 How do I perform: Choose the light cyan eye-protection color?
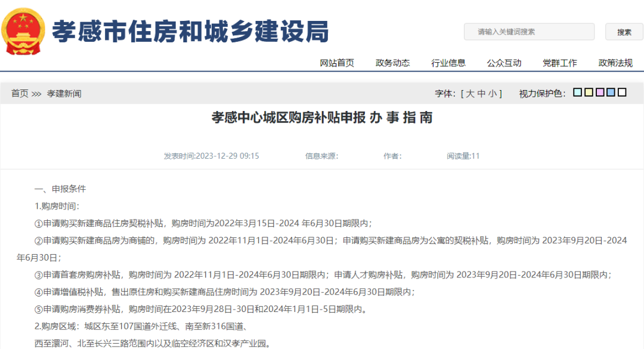click(577, 92)
